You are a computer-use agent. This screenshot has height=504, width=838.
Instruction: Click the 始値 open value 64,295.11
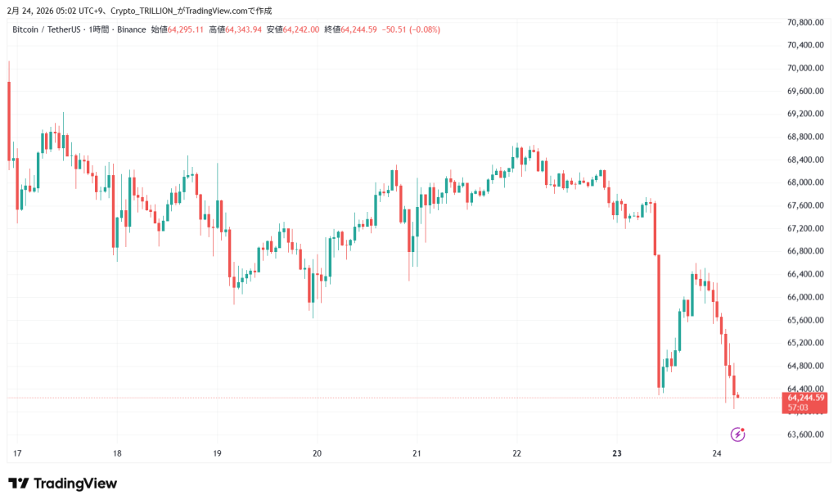[186, 29]
